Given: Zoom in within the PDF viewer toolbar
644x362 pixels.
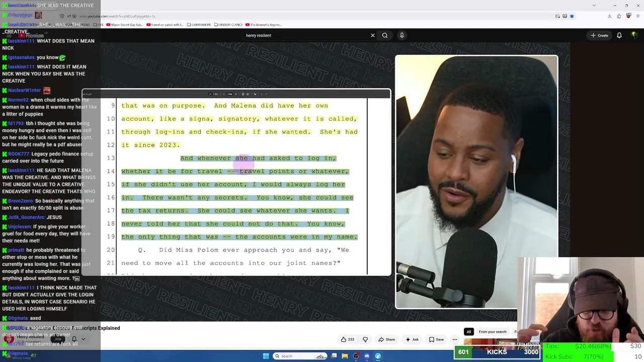Looking at the screenshot, I should (x=235, y=94).
